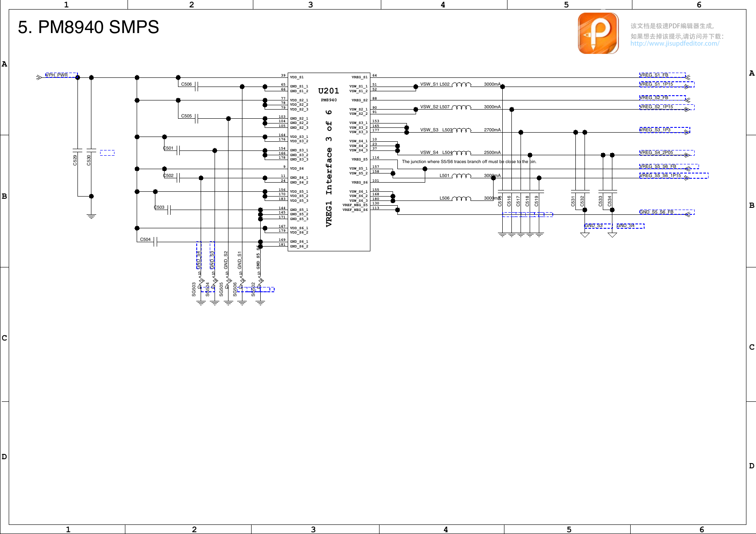Select the S5/S6 junction design note
The width and height of the screenshot is (756, 534).
click(x=469, y=162)
